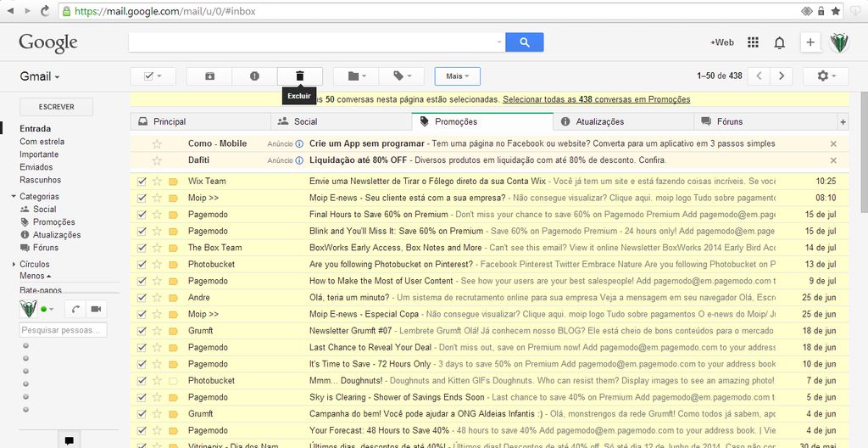
Task: Click the archive icon in toolbar
Action: tap(209, 76)
